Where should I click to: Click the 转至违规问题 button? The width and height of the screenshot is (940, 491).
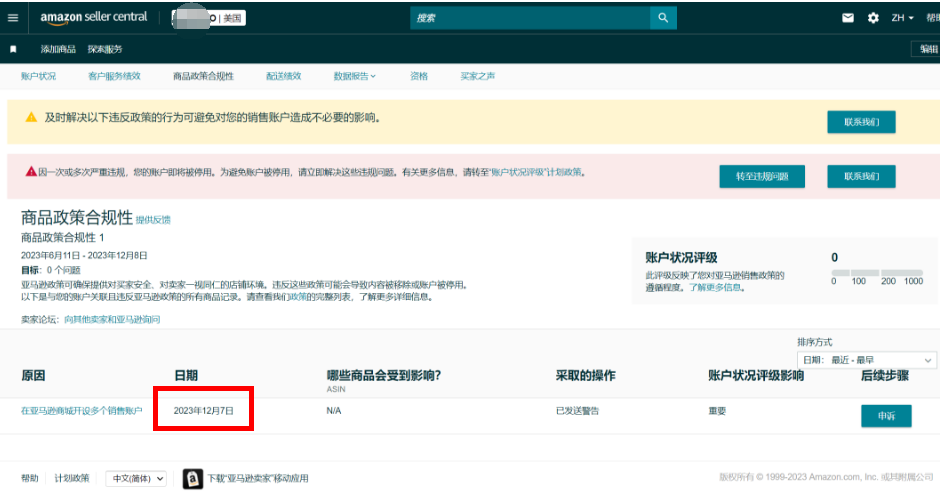[x=762, y=176]
